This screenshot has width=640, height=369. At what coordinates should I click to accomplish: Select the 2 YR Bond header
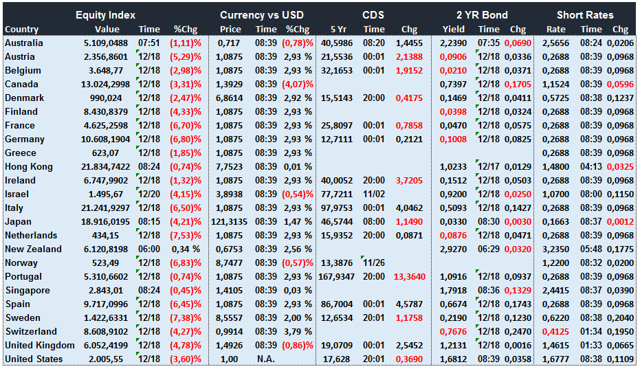point(482,15)
